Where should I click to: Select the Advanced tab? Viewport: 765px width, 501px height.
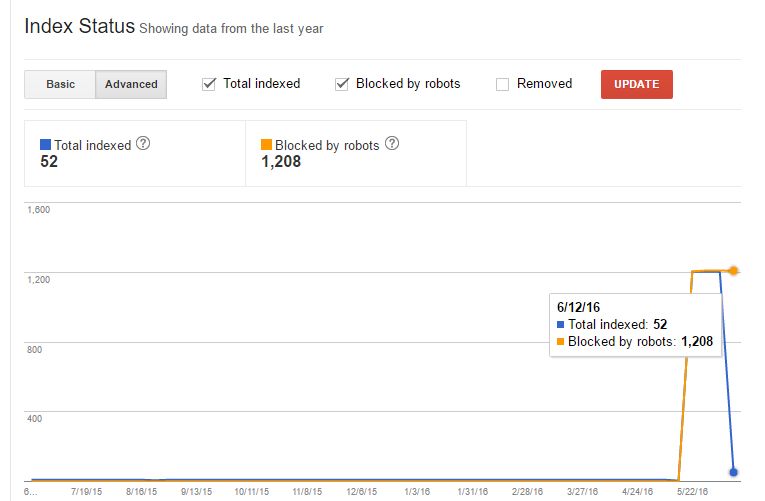(x=131, y=84)
